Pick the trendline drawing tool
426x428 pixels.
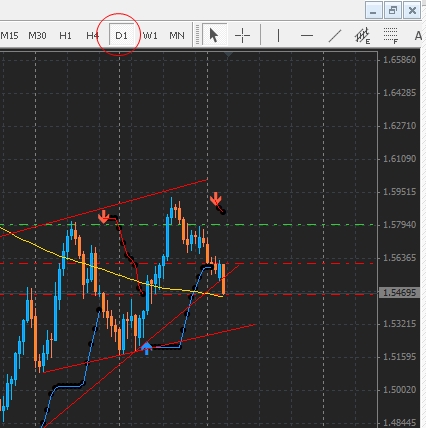pyautogui.click(x=335, y=35)
